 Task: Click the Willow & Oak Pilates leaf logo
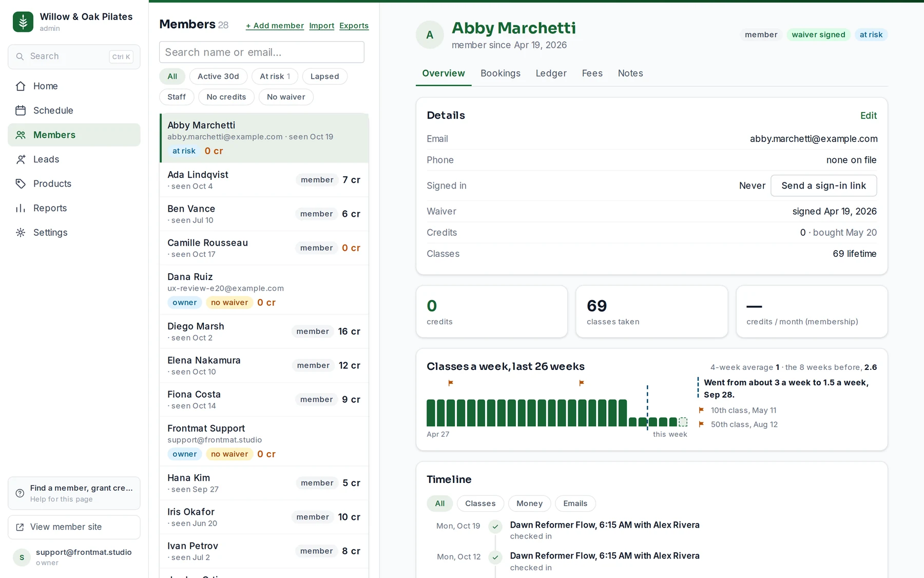click(23, 22)
